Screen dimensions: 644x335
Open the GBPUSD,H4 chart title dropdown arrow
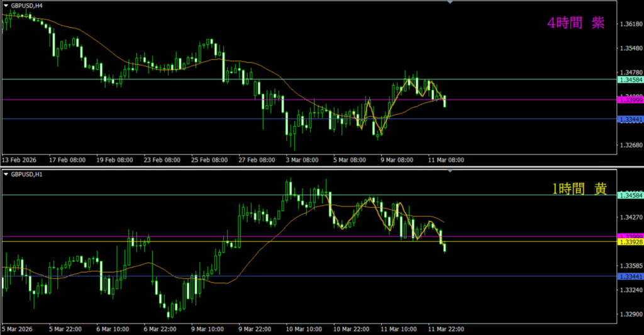coord(6,4)
